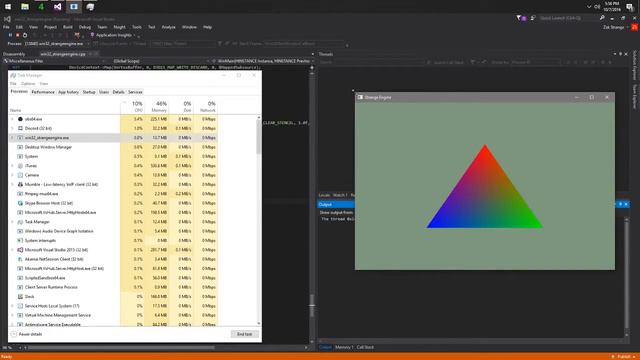Expand Service Host: Local System group
Screen dimensions: 640x360
[12, 306]
